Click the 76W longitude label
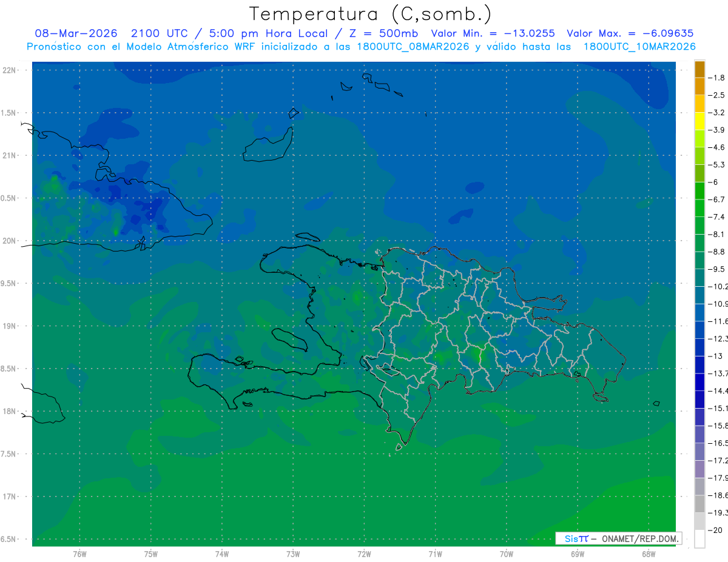The image size is (728, 562). (x=79, y=554)
